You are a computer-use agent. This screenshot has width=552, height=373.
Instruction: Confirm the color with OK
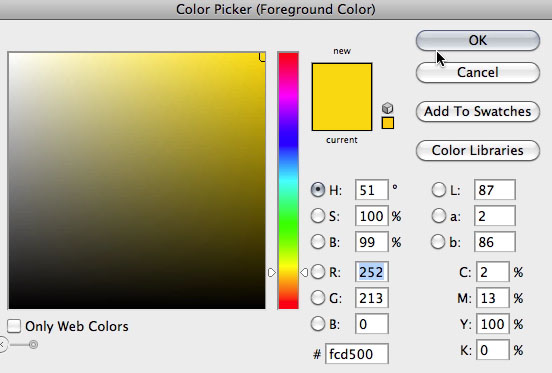coord(478,40)
